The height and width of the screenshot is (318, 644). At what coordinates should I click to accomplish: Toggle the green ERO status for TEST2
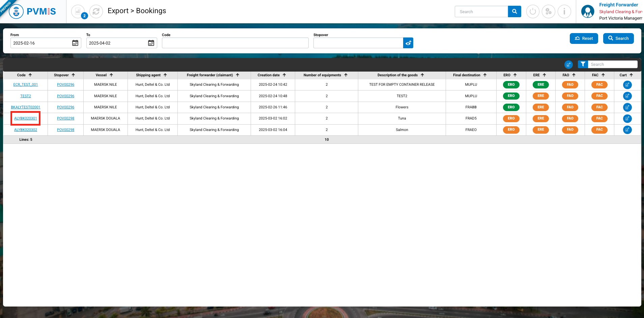511,96
